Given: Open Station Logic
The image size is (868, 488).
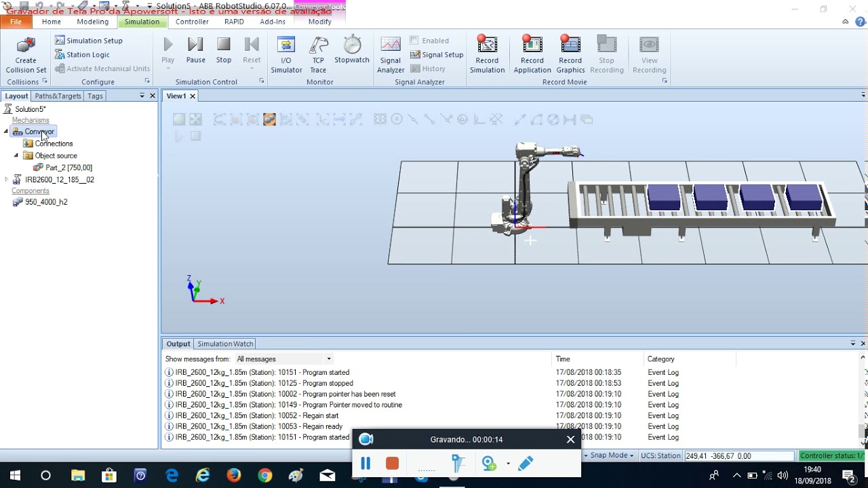Looking at the screenshot, I should 82,54.
